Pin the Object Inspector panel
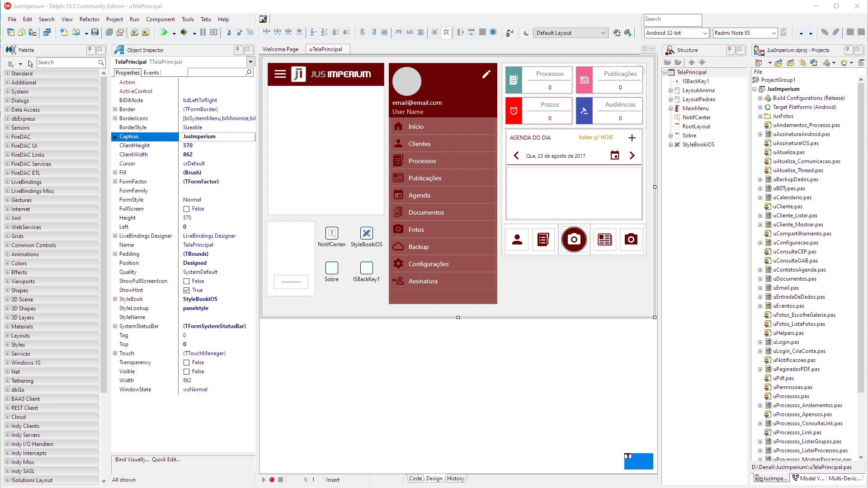Viewport: 868px width, 488px height. [x=238, y=50]
